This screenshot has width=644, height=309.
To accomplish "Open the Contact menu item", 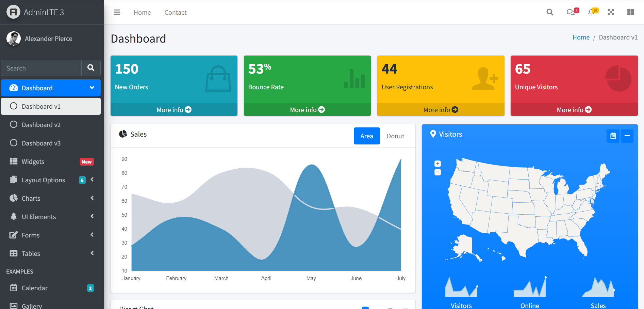I will point(175,12).
